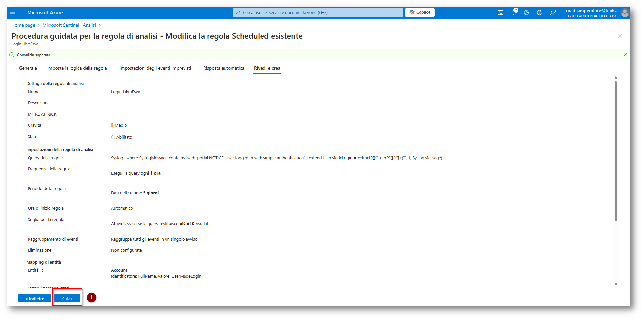
Task: Go back with the Indietro button
Action: click(x=34, y=299)
